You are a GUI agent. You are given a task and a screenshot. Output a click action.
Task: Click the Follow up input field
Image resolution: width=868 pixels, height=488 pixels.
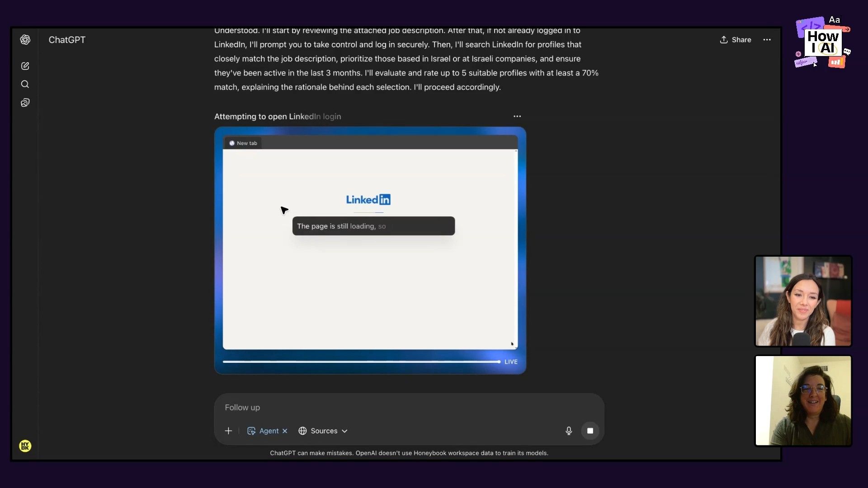[409, 408]
